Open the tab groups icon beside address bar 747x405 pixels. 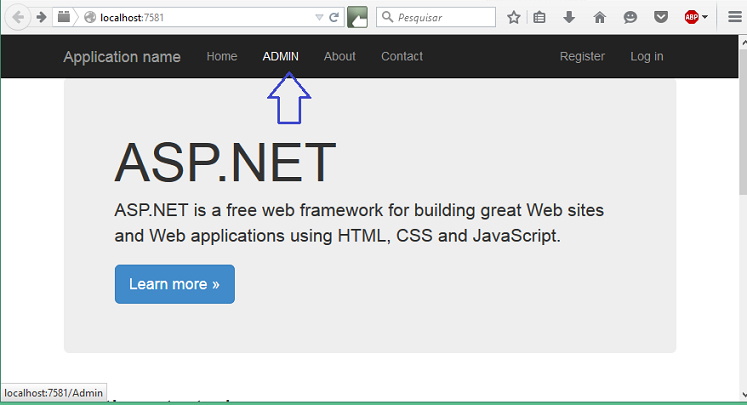point(63,17)
